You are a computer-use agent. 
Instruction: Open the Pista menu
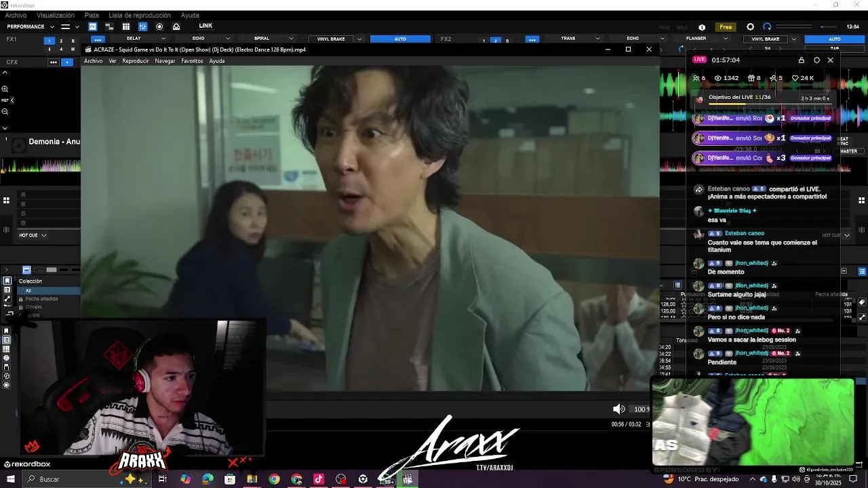tap(92, 15)
